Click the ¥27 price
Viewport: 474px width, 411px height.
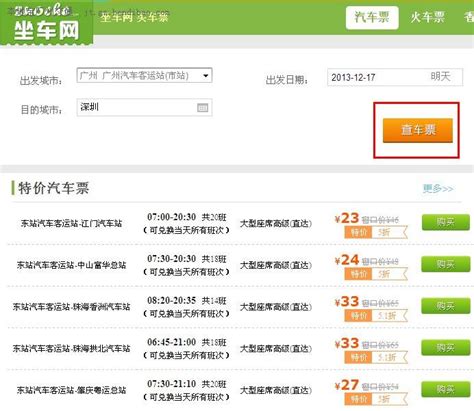point(347,385)
